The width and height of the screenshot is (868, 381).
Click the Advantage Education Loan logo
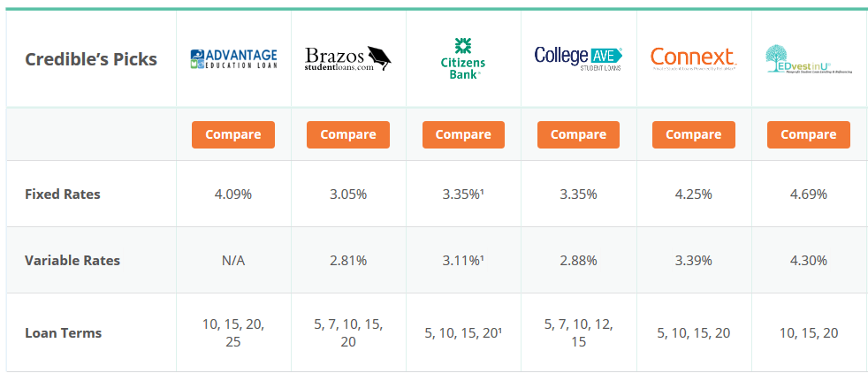233,58
